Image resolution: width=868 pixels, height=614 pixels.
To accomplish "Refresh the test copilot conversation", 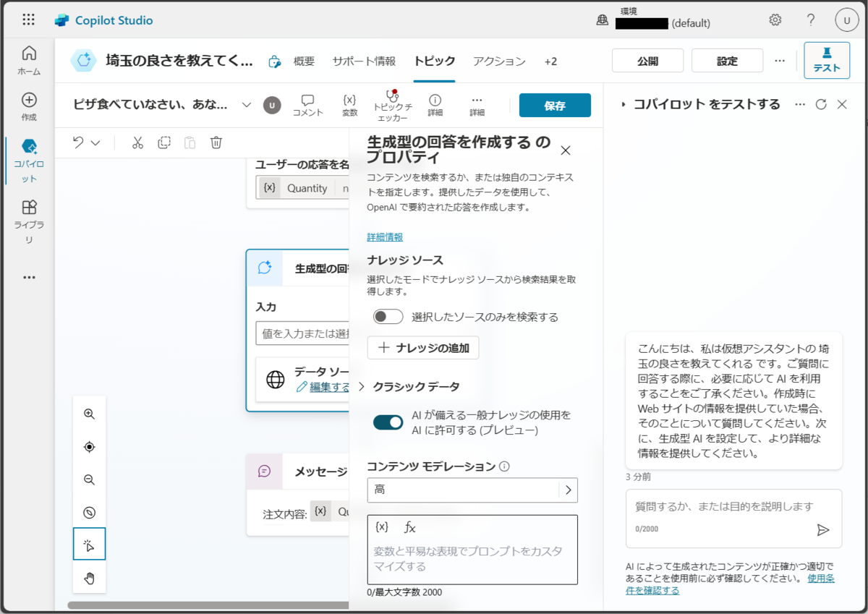I will pos(820,104).
